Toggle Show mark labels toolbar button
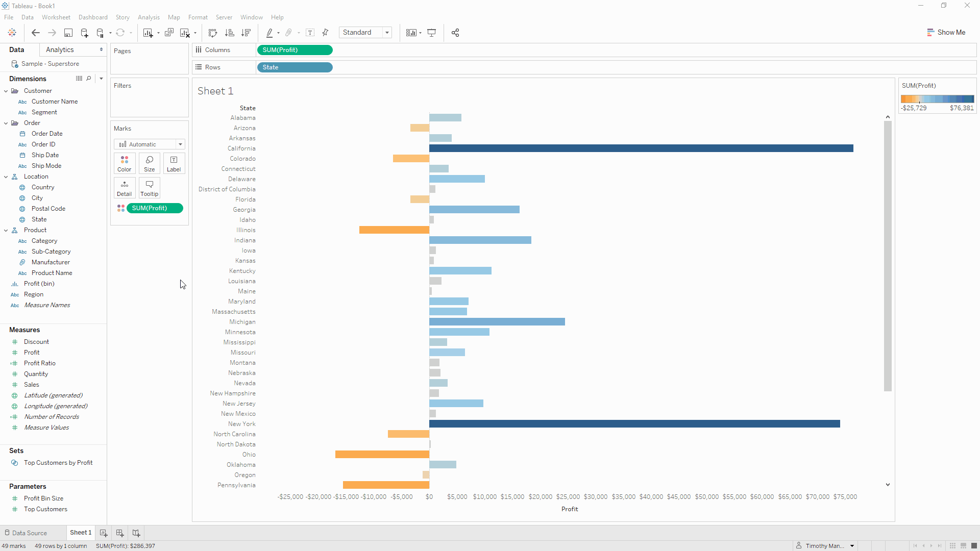The height and width of the screenshot is (551, 980). tap(310, 33)
